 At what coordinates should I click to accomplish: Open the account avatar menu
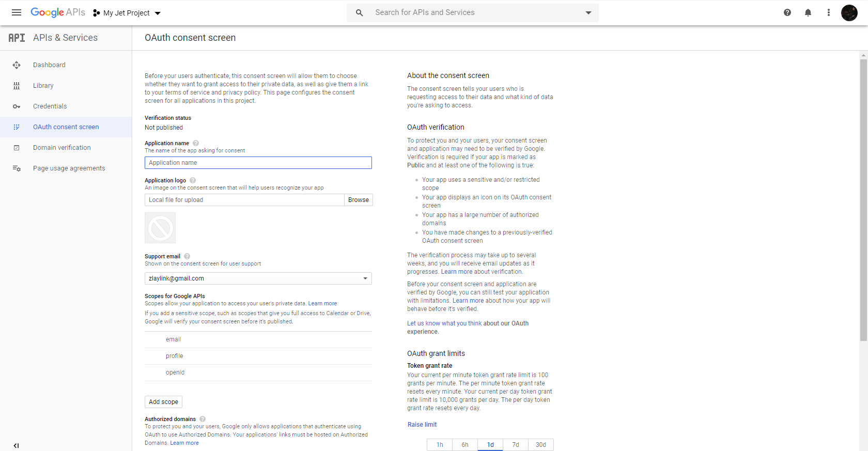pos(849,12)
